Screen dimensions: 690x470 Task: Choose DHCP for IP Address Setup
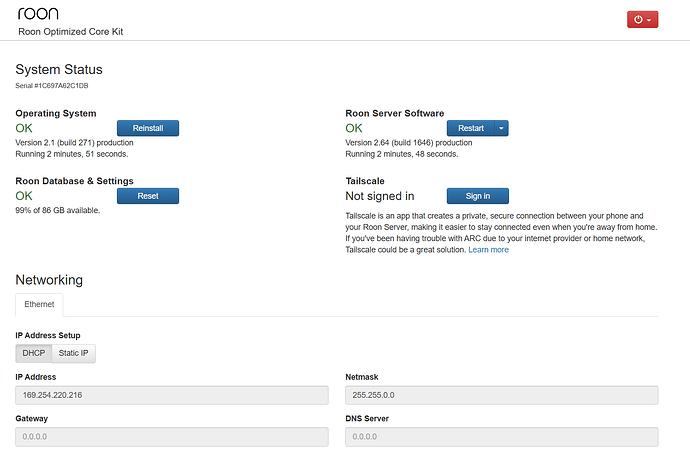[x=34, y=353]
